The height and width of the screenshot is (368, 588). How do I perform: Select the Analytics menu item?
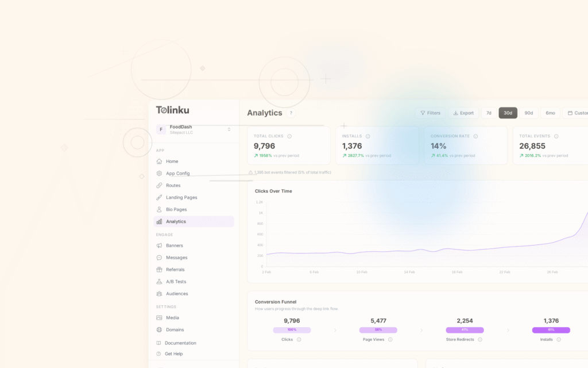pyautogui.click(x=194, y=221)
